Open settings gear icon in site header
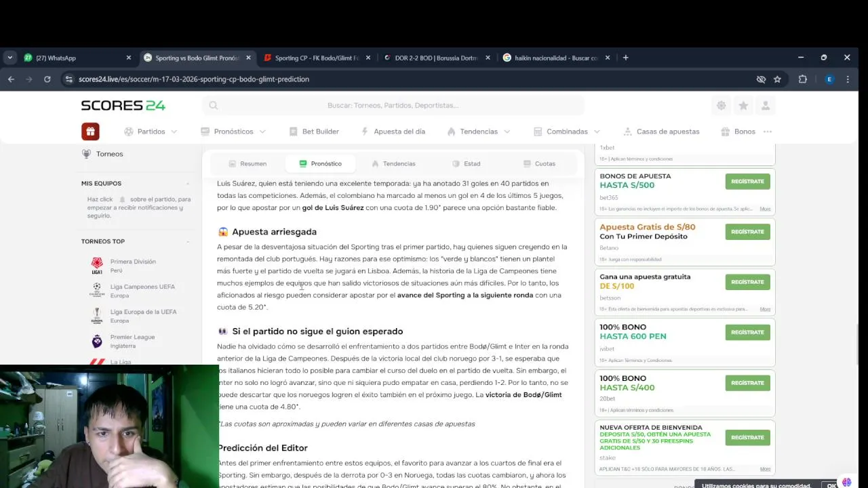The width and height of the screenshot is (868, 488). coord(721,106)
